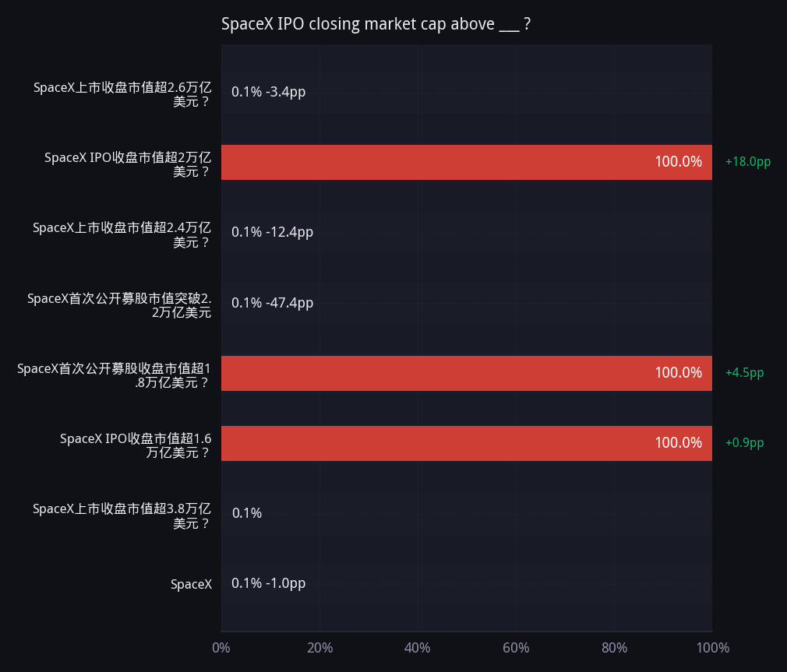Click the 100% x-axis tick label

click(x=713, y=648)
